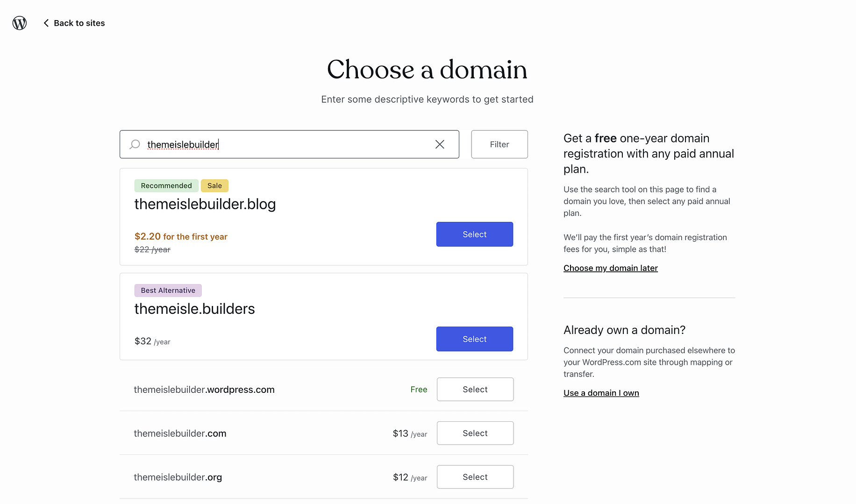856x504 pixels.
Task: Click the themeisle.builders domain name text
Action: click(194, 308)
